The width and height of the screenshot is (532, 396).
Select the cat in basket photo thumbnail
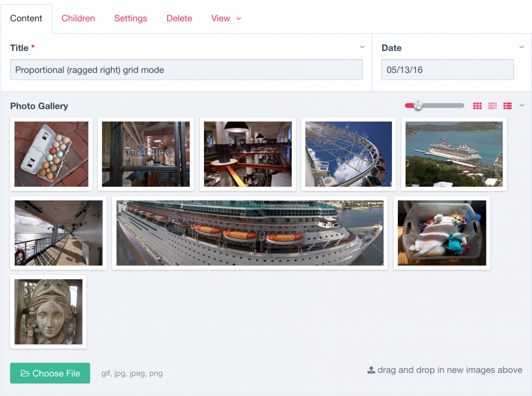coord(442,233)
